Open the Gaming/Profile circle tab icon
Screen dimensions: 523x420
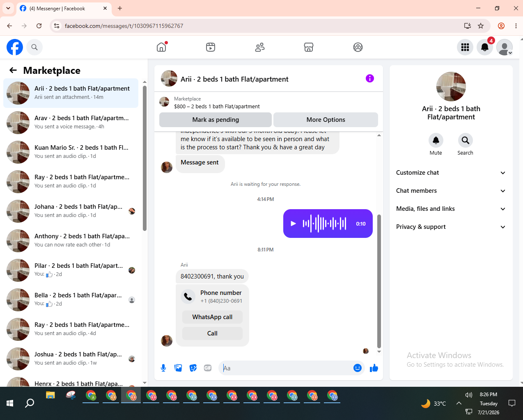coord(358,47)
